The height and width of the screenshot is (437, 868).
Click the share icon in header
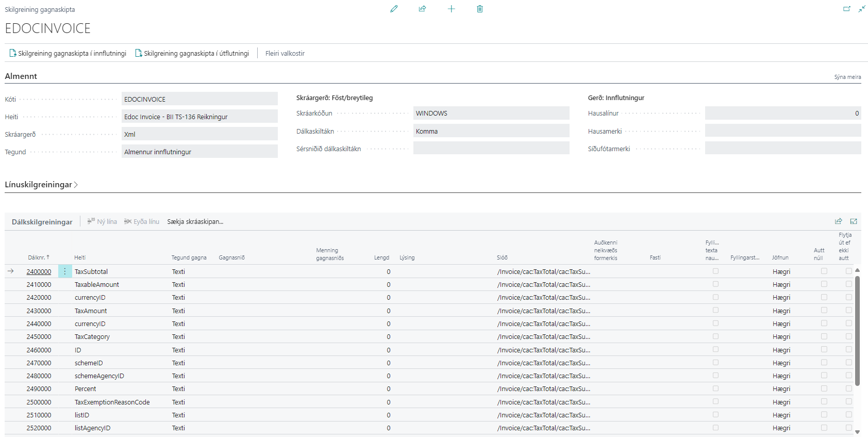point(422,9)
